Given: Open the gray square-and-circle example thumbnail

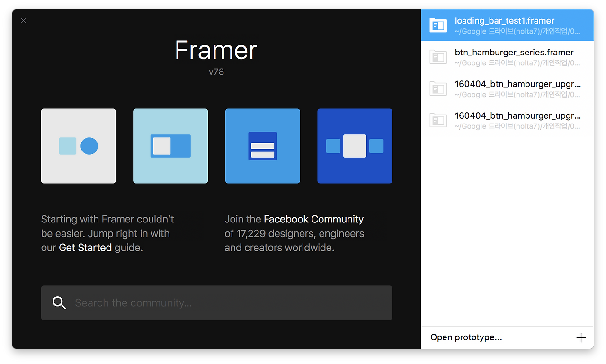Looking at the screenshot, I should pos(79,146).
